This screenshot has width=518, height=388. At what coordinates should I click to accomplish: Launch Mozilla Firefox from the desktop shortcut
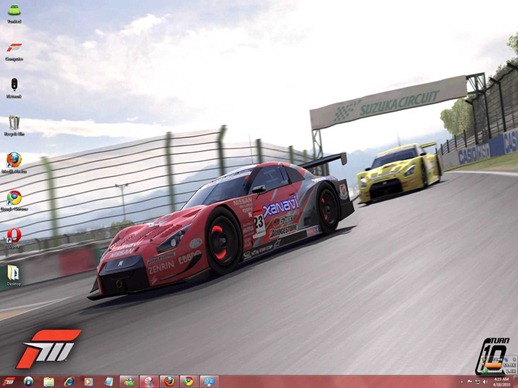click(x=14, y=163)
